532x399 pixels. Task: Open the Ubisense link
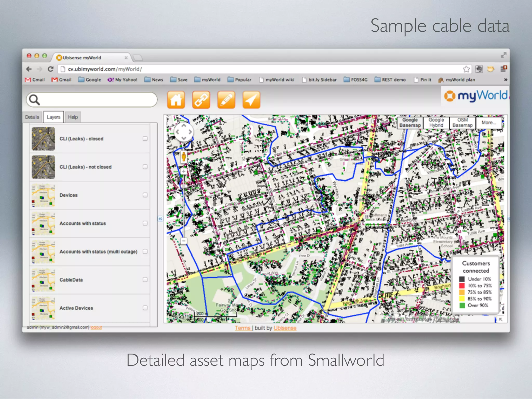(x=285, y=328)
